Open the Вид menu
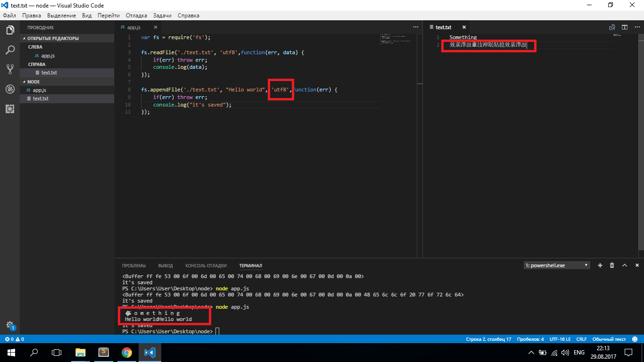The width and height of the screenshot is (644, 362). click(87, 16)
